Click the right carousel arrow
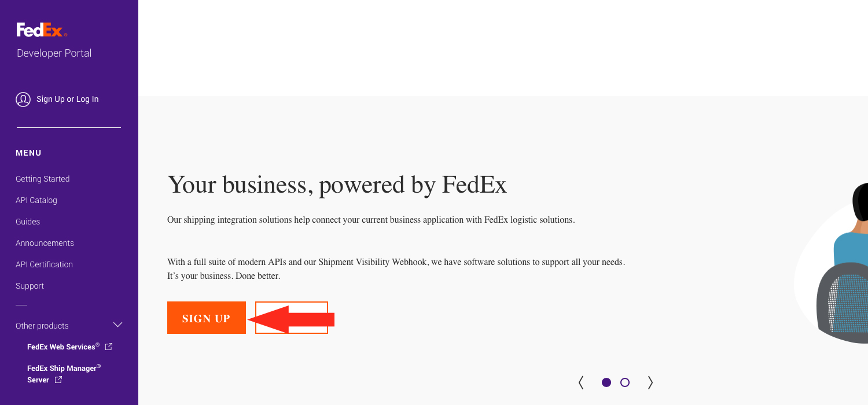The image size is (868, 405). coord(650,382)
